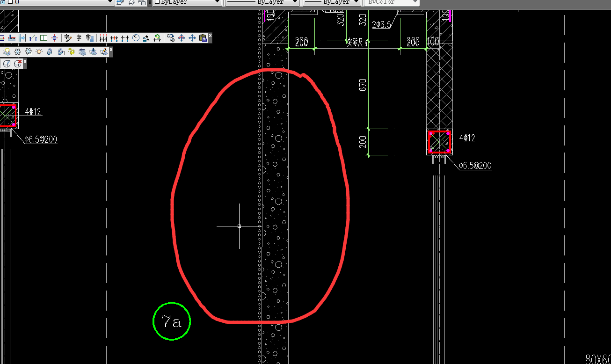Close the layer tools toolbar
Viewport: 611px width, 364px height.
(x=111, y=49)
